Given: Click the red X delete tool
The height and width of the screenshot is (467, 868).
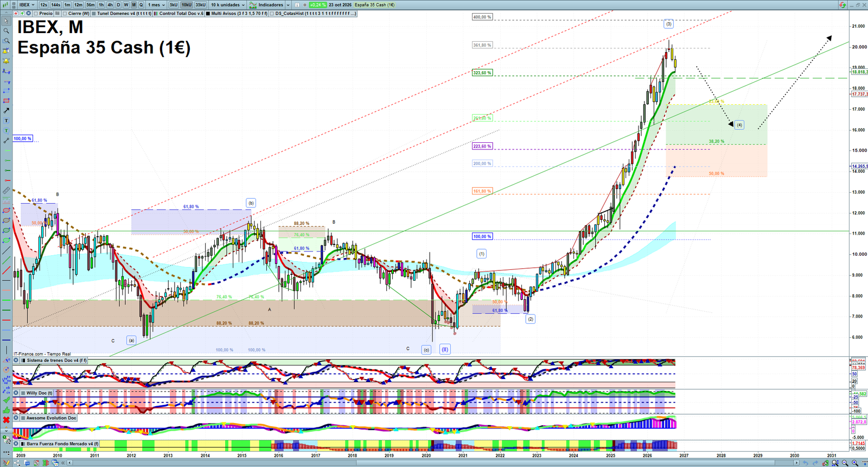Looking at the screenshot, I should 6,420.
